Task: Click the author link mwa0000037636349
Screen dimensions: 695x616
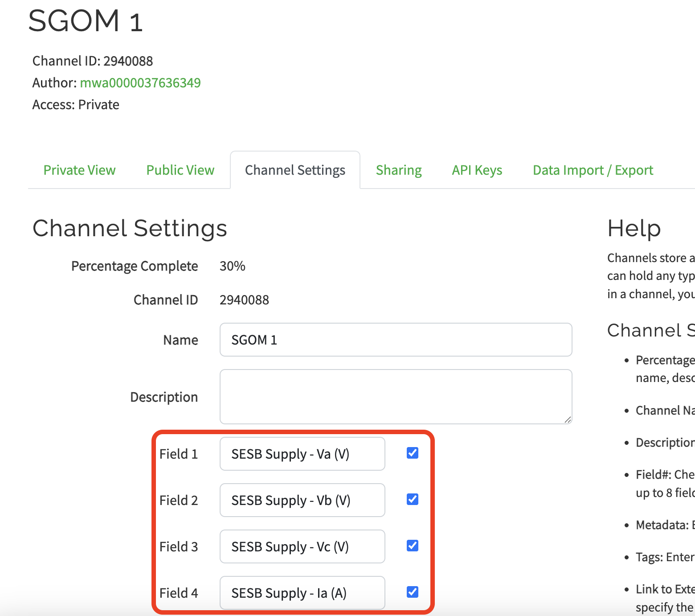Action: (x=140, y=83)
